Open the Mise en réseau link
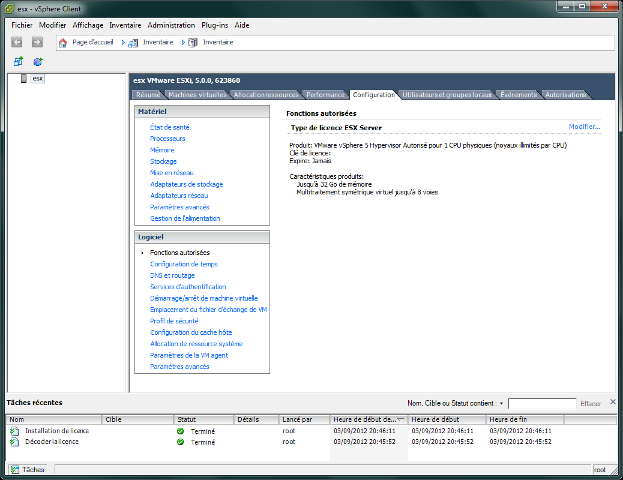Screen dimensions: 623x480 [172, 173]
